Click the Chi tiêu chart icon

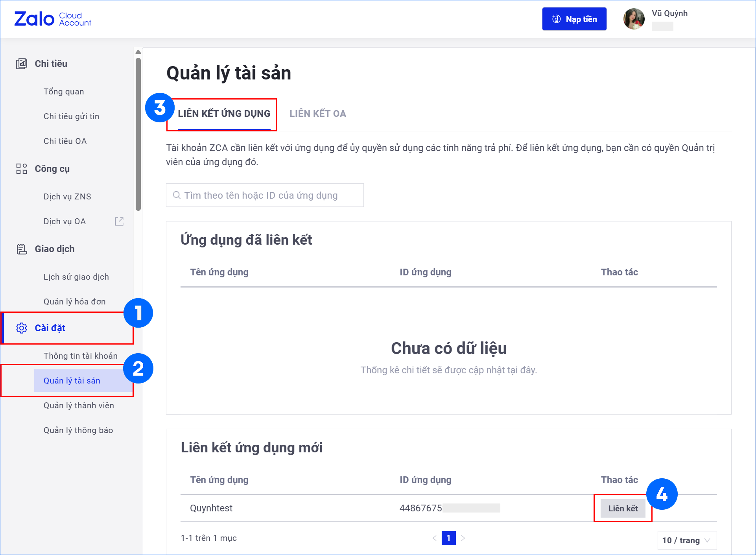point(22,64)
